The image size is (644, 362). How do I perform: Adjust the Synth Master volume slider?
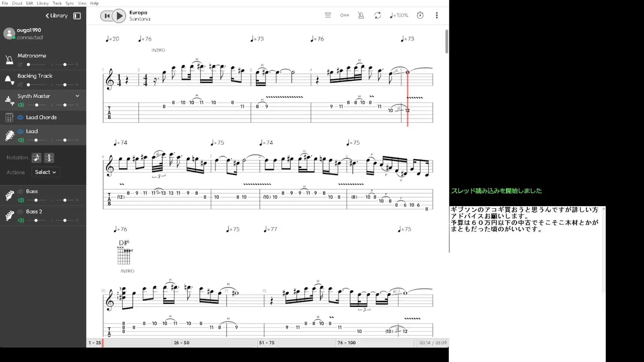tap(37, 105)
